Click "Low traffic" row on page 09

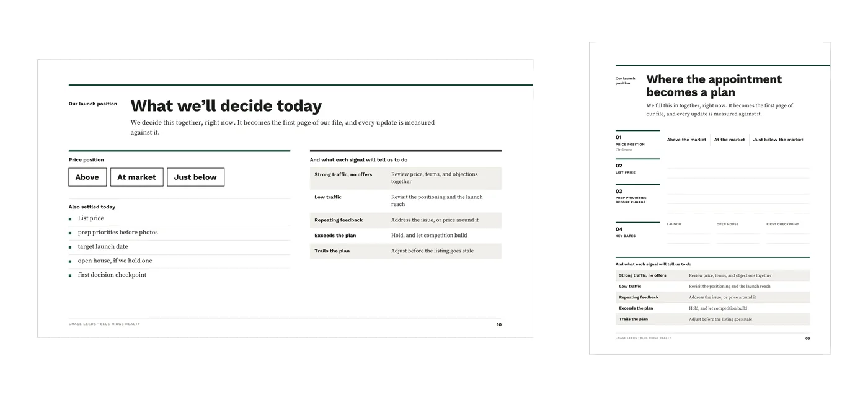tap(712, 287)
